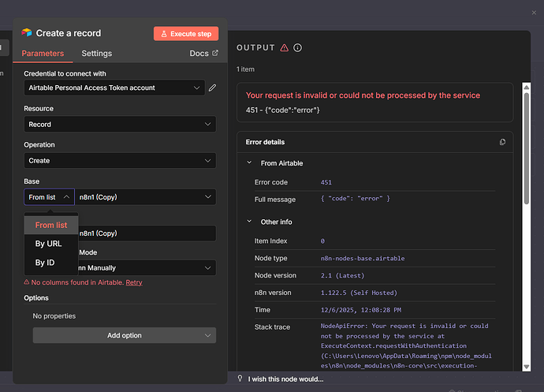Open the Docs external link
The width and height of the screenshot is (544, 392).
click(x=203, y=54)
